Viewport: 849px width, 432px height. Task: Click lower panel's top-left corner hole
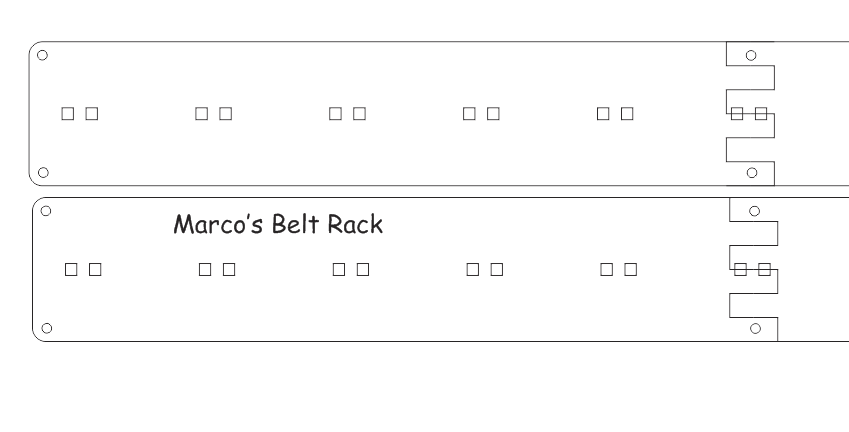tap(46, 211)
